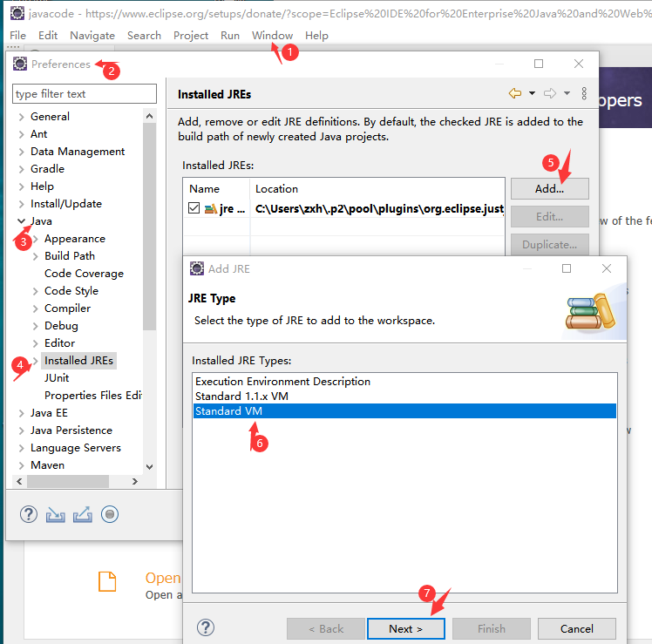Viewport: 652px width, 644px height.
Task: Click the Next > button
Action: (406, 628)
